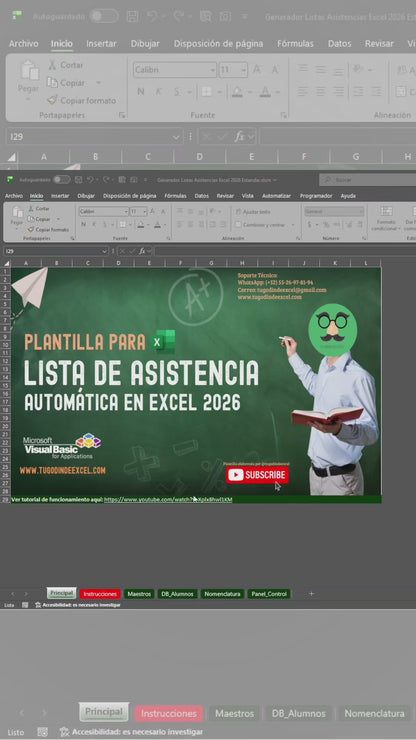Click the Select All corner triangle in enlarged grid

pyautogui.click(x=11, y=157)
